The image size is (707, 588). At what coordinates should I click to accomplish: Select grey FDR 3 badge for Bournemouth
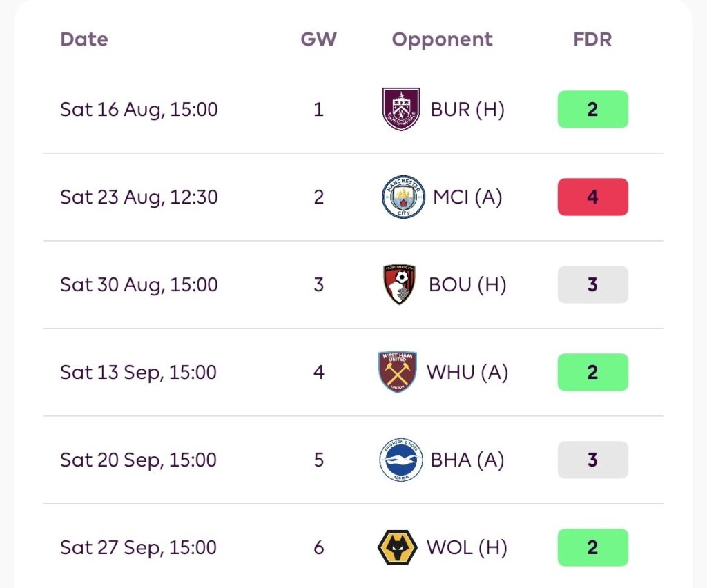pos(592,284)
